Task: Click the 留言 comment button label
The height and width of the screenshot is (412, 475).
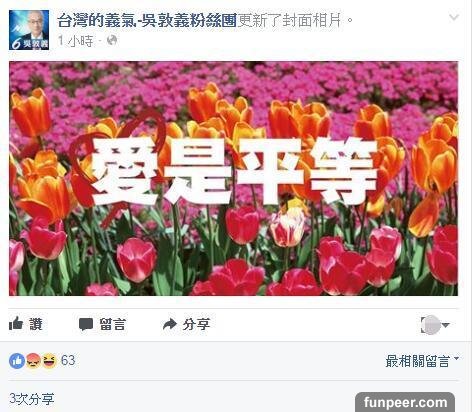Action: pyautogui.click(x=113, y=324)
